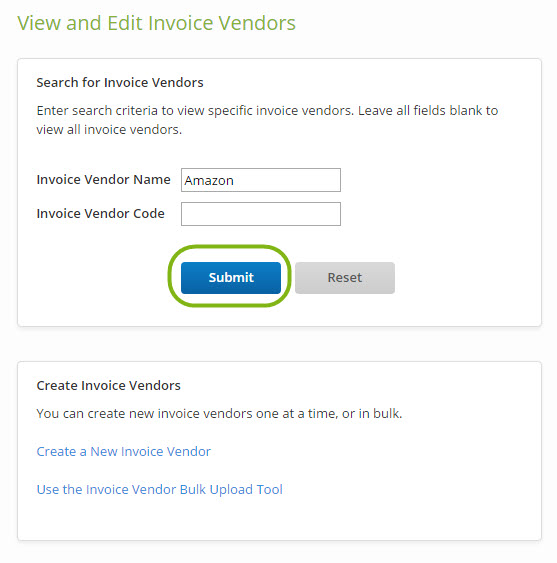This screenshot has width=557, height=563.
Task: Open the Create a New Invoice Vendor link
Action: click(124, 451)
